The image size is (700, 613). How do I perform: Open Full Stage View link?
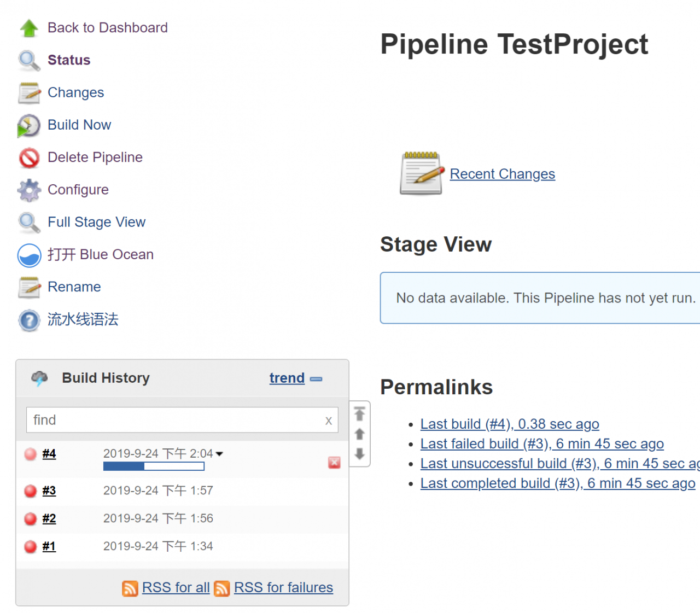[x=97, y=222]
